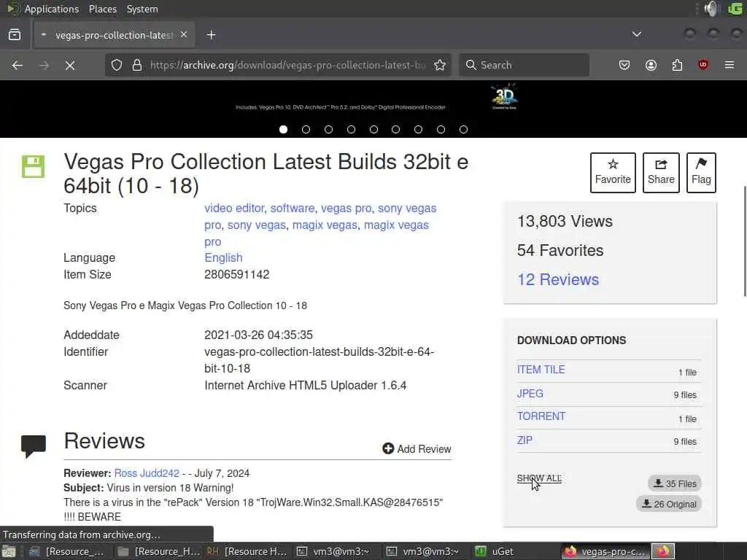The image size is (747, 560).
Task: Select the third carousel dot
Action: click(329, 130)
